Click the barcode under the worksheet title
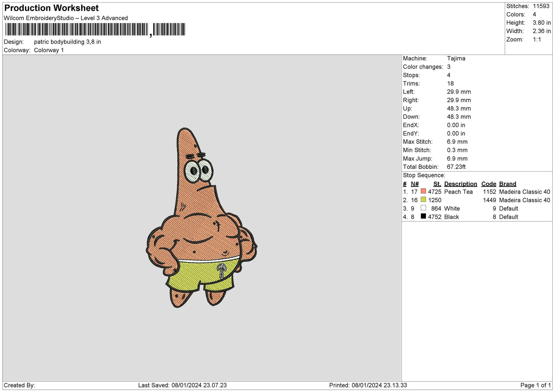Screen dimensions: 555x392 (x=95, y=30)
